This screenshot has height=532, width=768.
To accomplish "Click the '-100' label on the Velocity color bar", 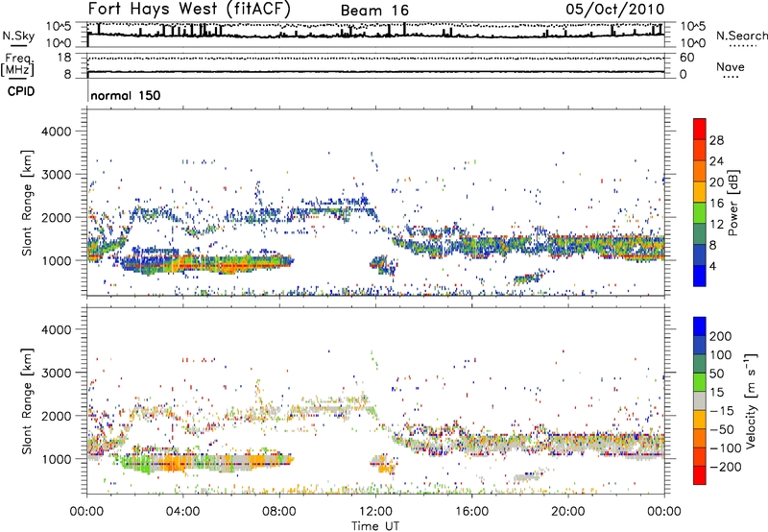I will (x=725, y=448).
